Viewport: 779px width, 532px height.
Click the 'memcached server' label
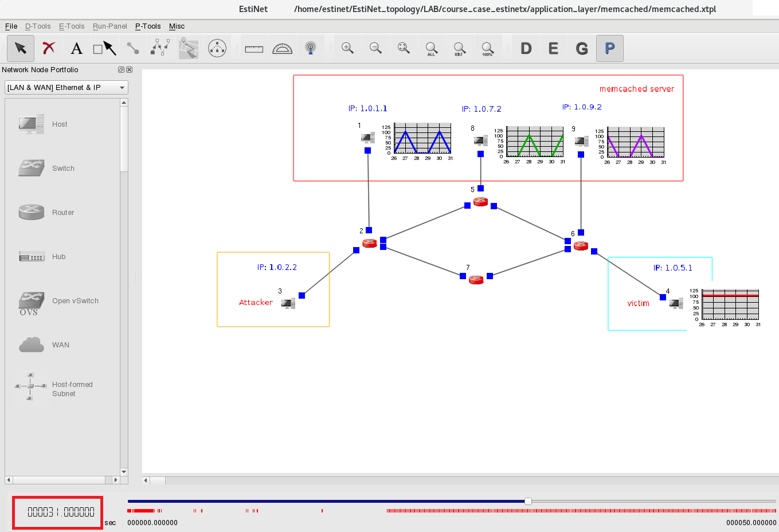pos(637,89)
